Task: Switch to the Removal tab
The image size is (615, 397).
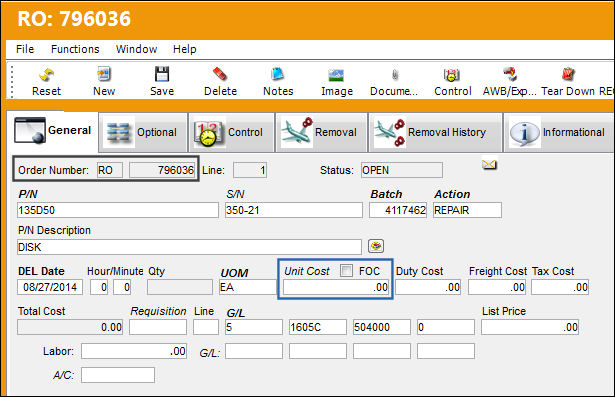Action: tap(322, 132)
